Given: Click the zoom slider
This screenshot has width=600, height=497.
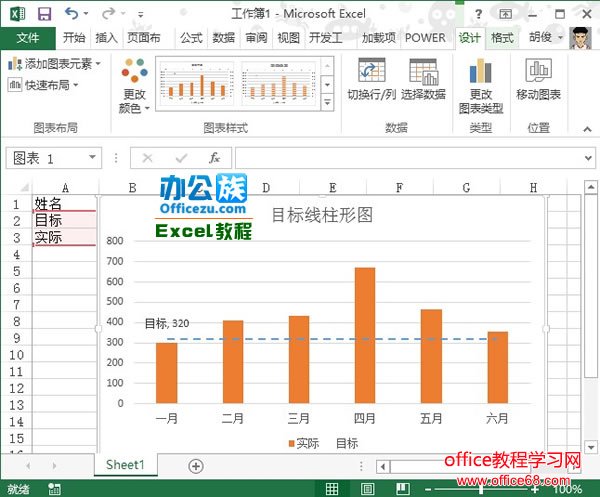Looking at the screenshot, I should [481, 489].
